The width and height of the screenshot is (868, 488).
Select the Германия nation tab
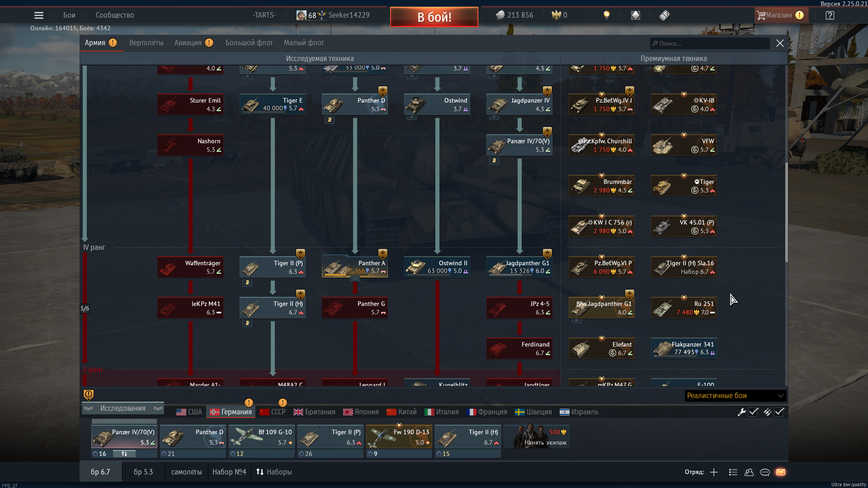tap(231, 412)
